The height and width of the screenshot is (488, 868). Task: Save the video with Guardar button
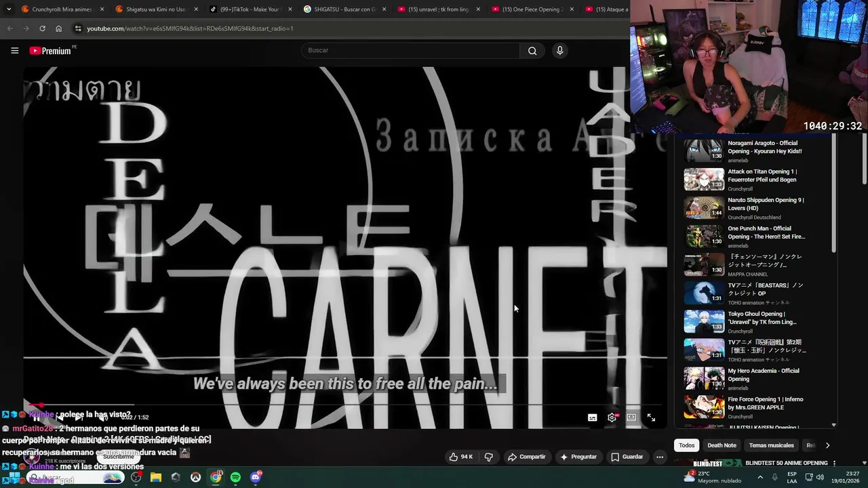click(627, 457)
